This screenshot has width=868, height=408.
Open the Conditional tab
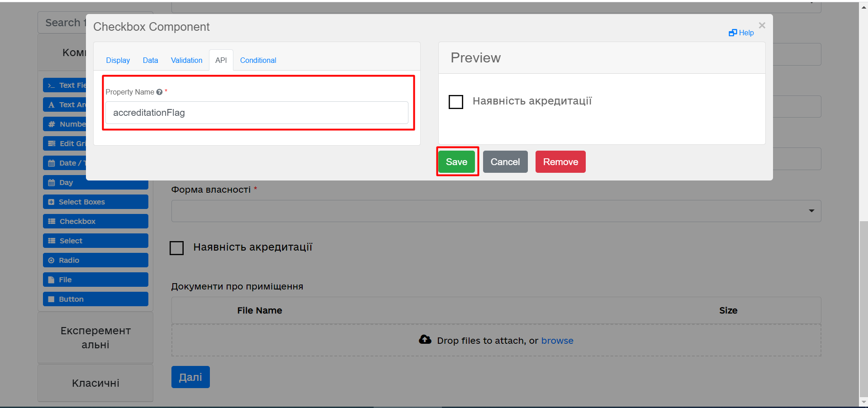pos(258,60)
